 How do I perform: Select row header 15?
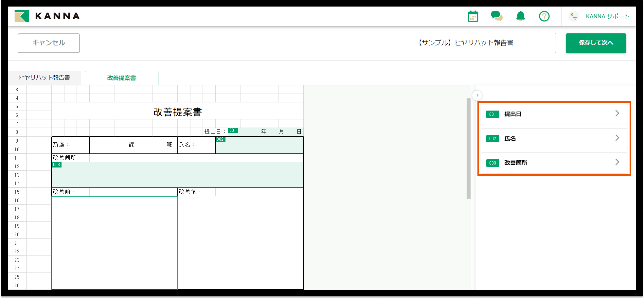pos(17,192)
